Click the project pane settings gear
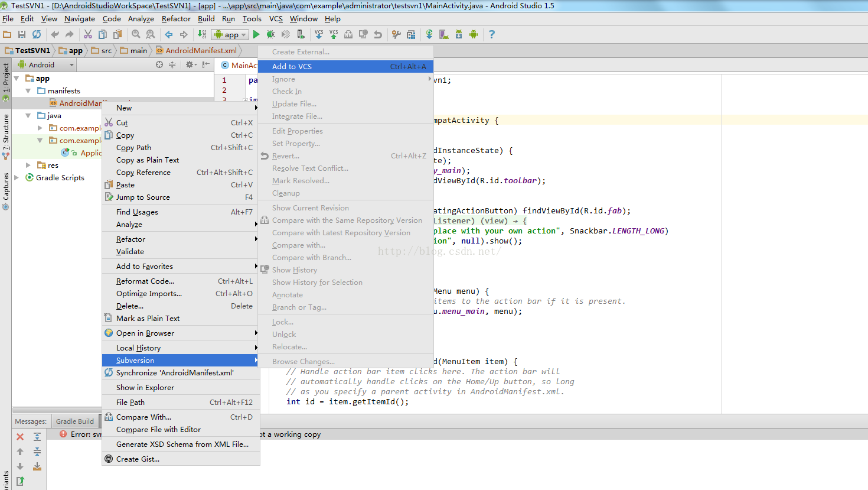 [x=190, y=64]
